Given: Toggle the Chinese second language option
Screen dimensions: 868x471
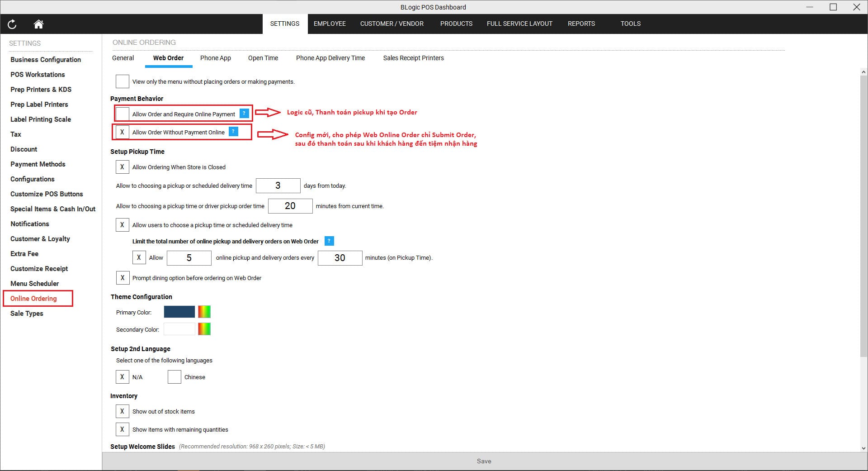Looking at the screenshot, I should [174, 376].
